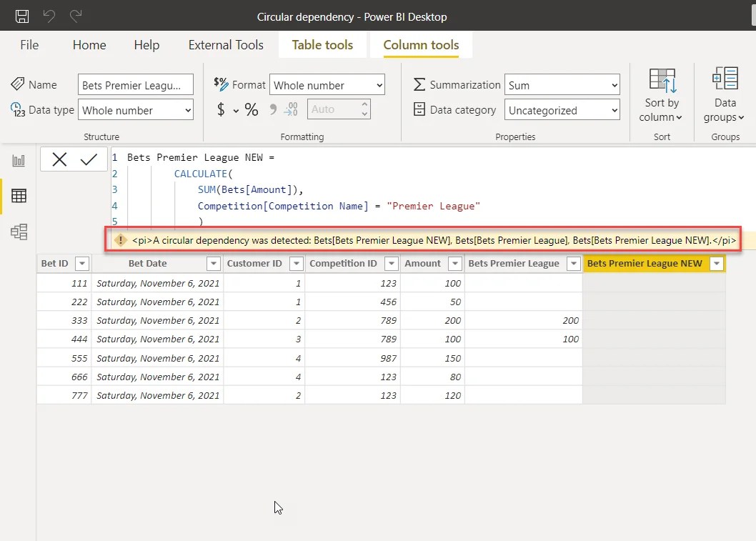Open the Model view in sidebar
Viewport: 756px width, 541px height.
tap(19, 232)
